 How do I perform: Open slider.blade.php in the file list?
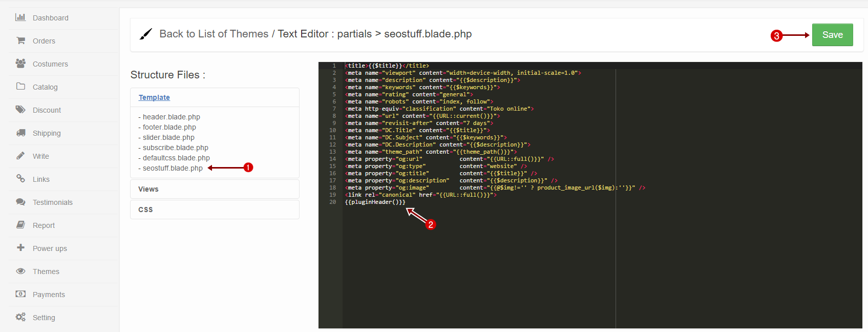click(168, 137)
